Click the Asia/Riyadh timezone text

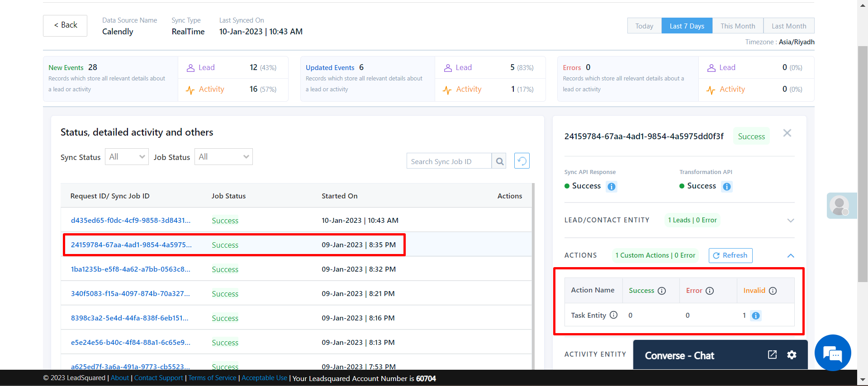click(x=797, y=42)
